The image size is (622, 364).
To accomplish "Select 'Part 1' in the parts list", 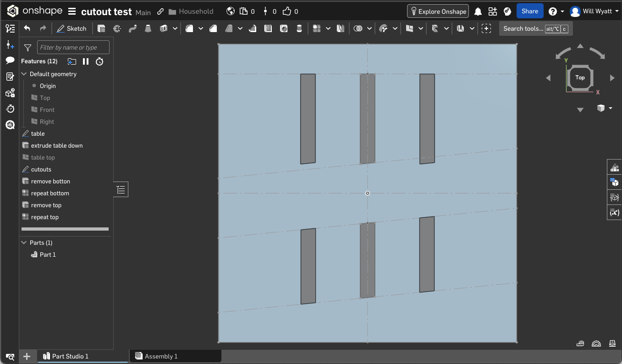I will (x=48, y=254).
